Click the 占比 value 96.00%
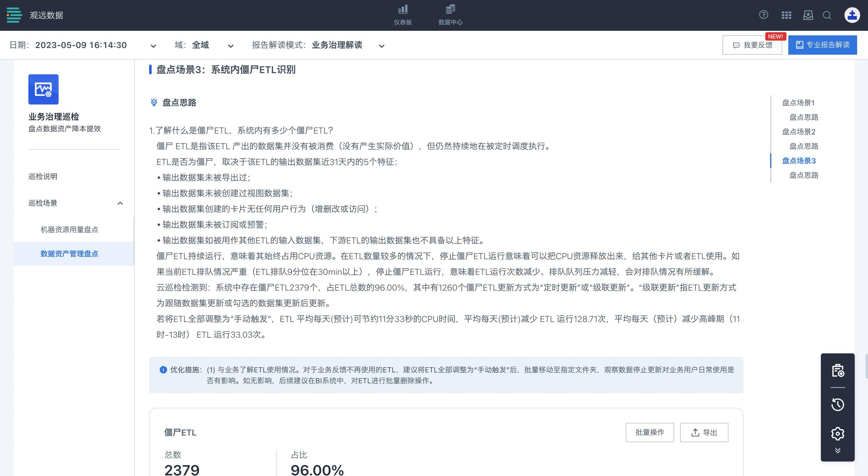Image resolution: width=868 pixels, height=476 pixels. click(317, 470)
